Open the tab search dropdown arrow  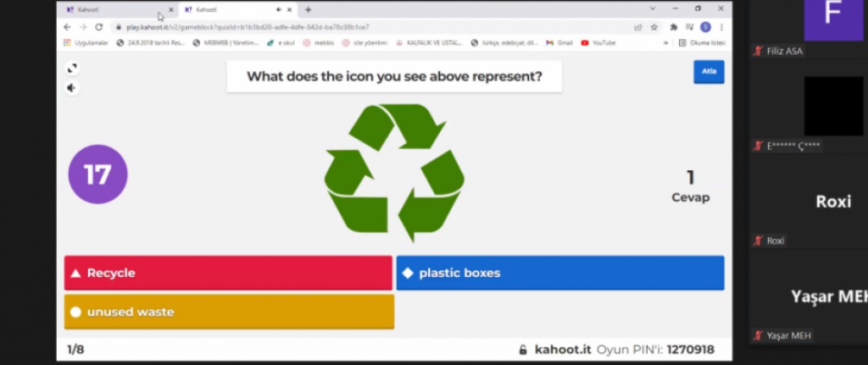coord(652,9)
